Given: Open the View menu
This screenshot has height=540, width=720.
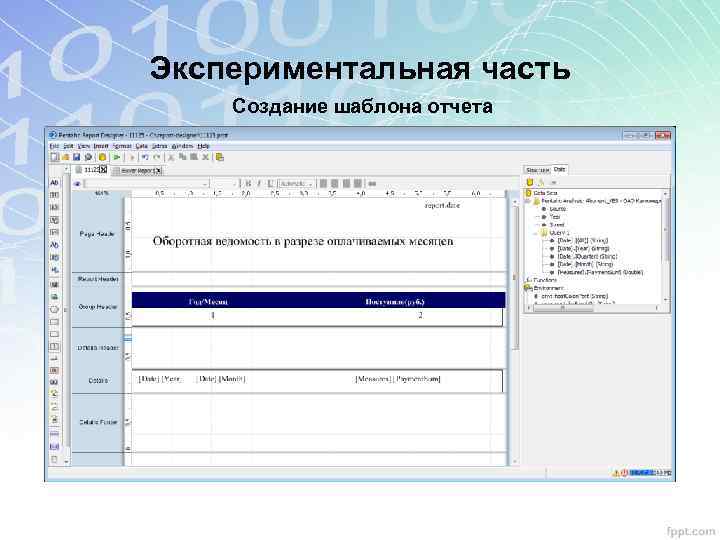Looking at the screenshot, I should point(84,146).
